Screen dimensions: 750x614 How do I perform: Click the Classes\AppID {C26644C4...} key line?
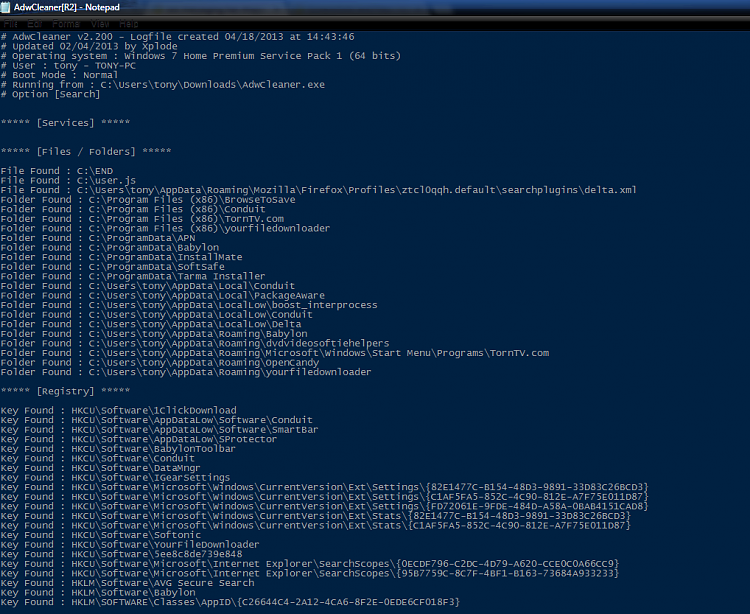click(231, 602)
